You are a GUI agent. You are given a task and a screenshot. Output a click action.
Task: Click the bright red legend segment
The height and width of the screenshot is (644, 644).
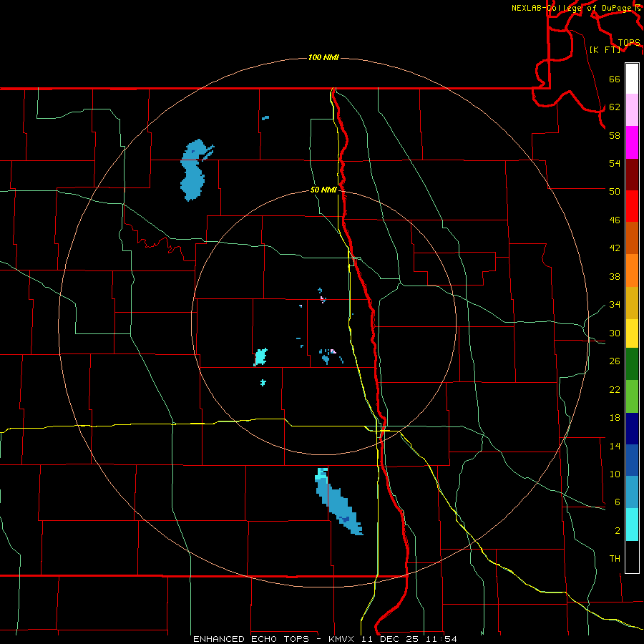632,206
